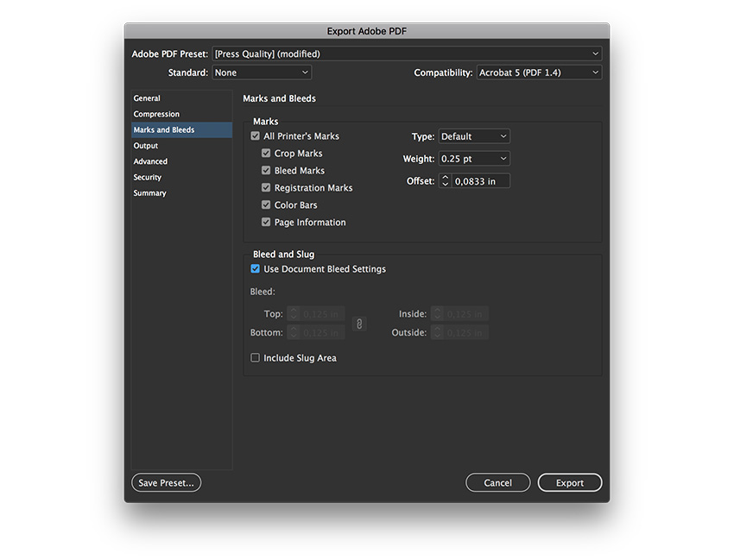The image size is (734, 560).
Task: Switch to the Compression settings panel
Action: [155, 113]
